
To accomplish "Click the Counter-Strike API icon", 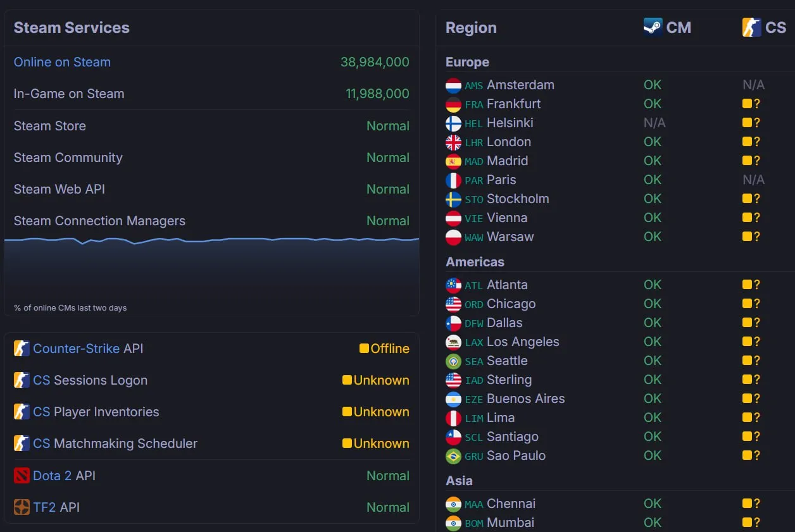I will tap(22, 349).
